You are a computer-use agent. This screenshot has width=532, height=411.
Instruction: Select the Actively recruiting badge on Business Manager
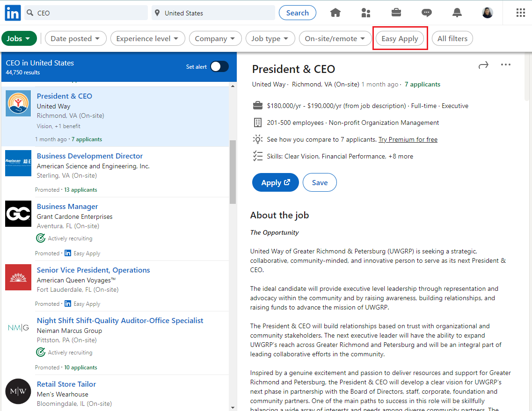coord(41,238)
